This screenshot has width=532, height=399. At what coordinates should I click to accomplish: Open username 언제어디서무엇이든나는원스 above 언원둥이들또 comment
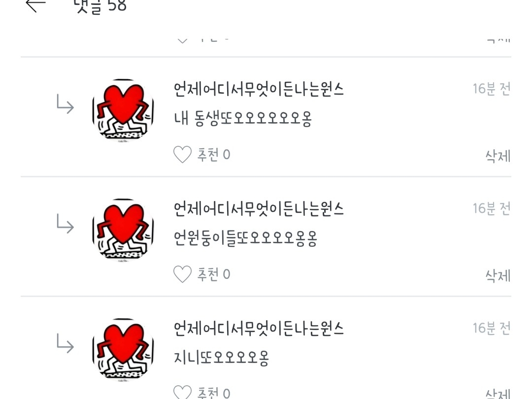tap(259, 209)
